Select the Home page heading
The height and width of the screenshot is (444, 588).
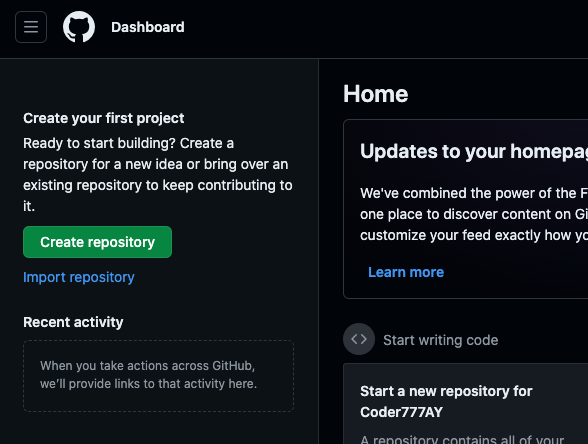(x=375, y=94)
